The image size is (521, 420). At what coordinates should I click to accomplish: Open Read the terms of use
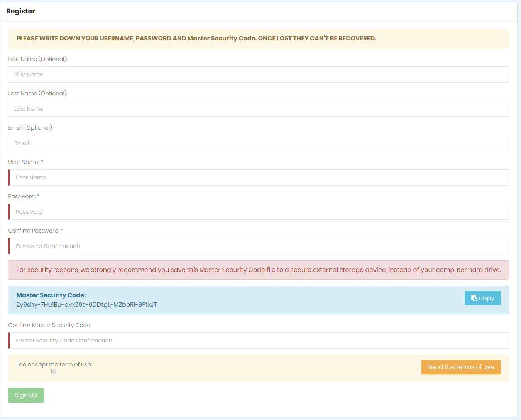(461, 367)
